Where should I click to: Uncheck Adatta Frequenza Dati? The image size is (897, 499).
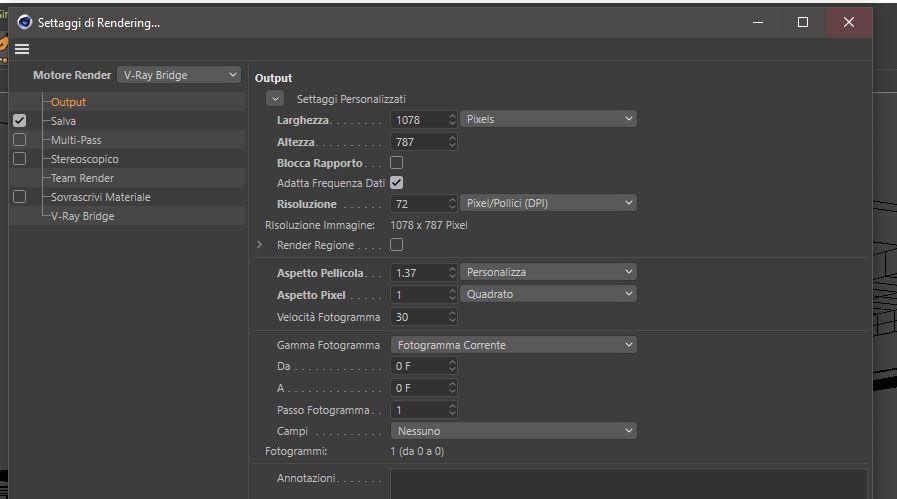coord(396,183)
